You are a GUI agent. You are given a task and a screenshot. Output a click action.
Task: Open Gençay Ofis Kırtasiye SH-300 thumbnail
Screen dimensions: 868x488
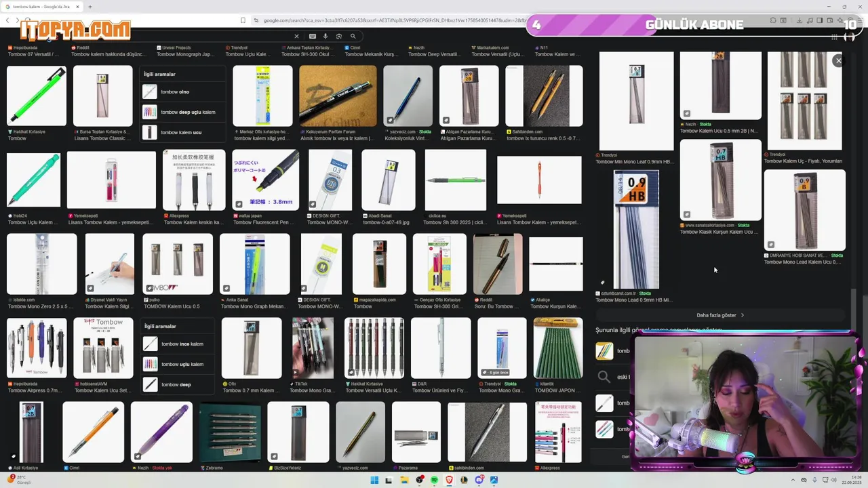pyautogui.click(x=439, y=264)
